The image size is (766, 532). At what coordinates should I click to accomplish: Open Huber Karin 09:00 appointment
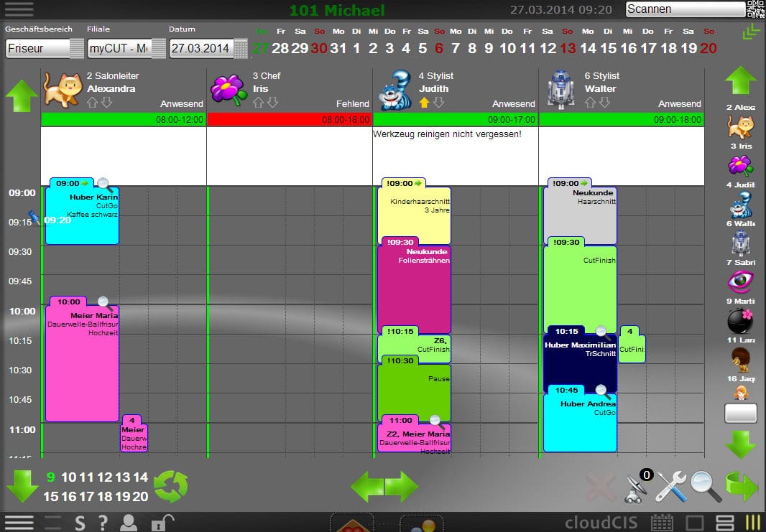tap(82, 215)
